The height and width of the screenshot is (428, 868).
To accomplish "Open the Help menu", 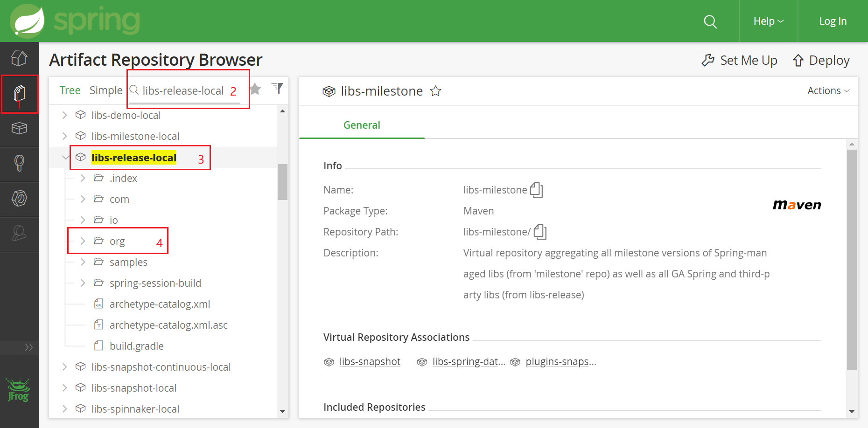I will point(768,21).
